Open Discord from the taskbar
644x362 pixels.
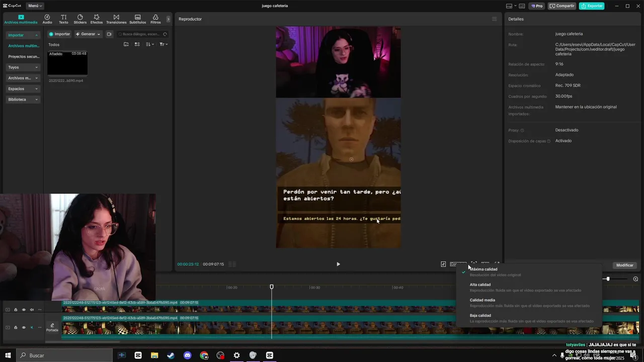coord(188,355)
